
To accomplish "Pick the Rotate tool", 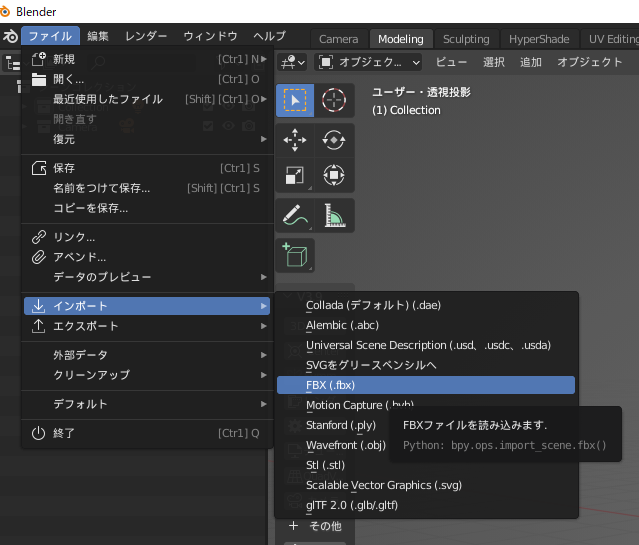I will click(334, 140).
